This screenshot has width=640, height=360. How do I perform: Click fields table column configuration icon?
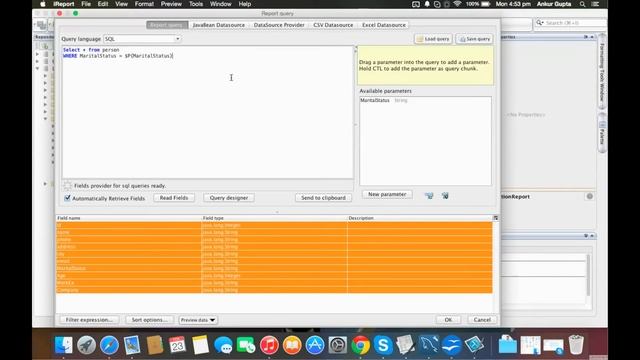click(496, 218)
